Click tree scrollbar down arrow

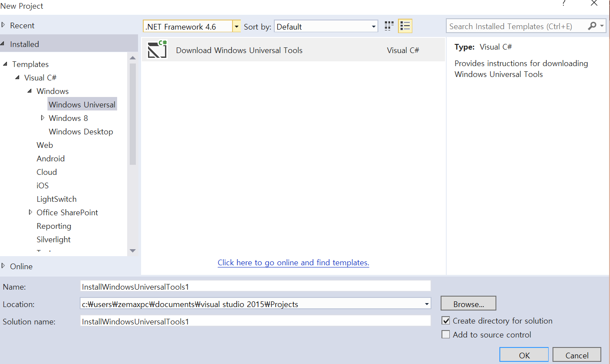tap(133, 251)
